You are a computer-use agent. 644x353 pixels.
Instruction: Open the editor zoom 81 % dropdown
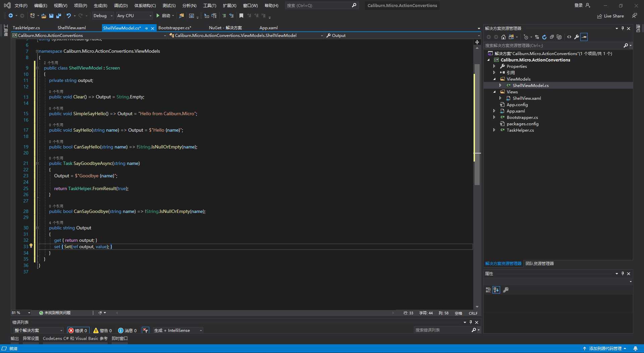[x=21, y=313]
